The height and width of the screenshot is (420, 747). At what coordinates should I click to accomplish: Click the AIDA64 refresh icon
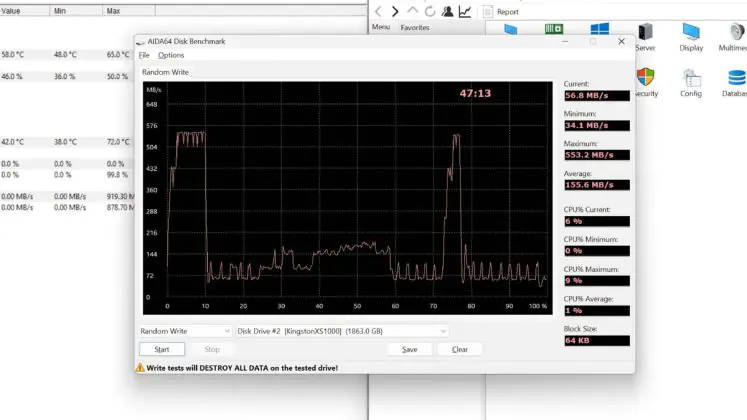point(430,11)
